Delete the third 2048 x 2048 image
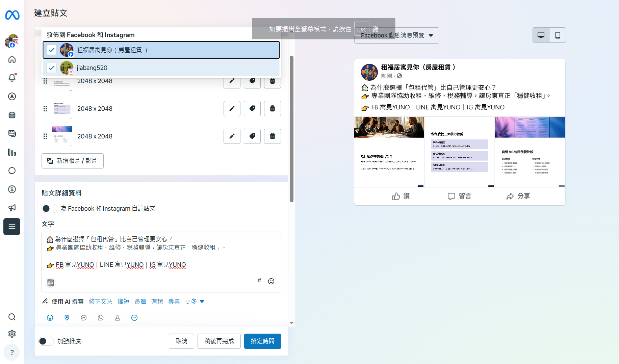 point(272,136)
